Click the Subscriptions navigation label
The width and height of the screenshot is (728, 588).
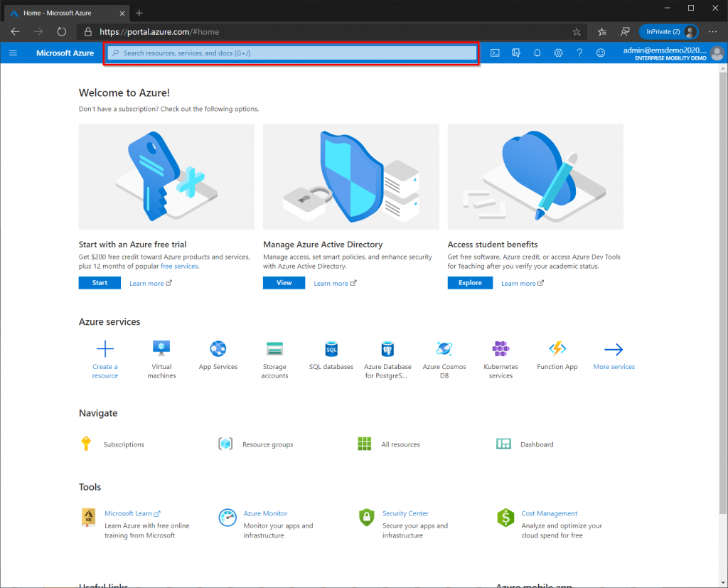click(124, 444)
